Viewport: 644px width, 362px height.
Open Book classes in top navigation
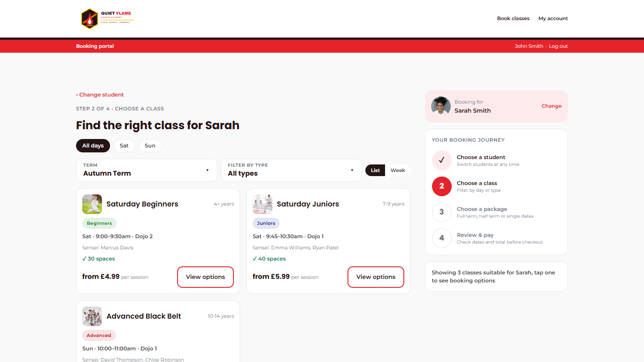coord(513,19)
